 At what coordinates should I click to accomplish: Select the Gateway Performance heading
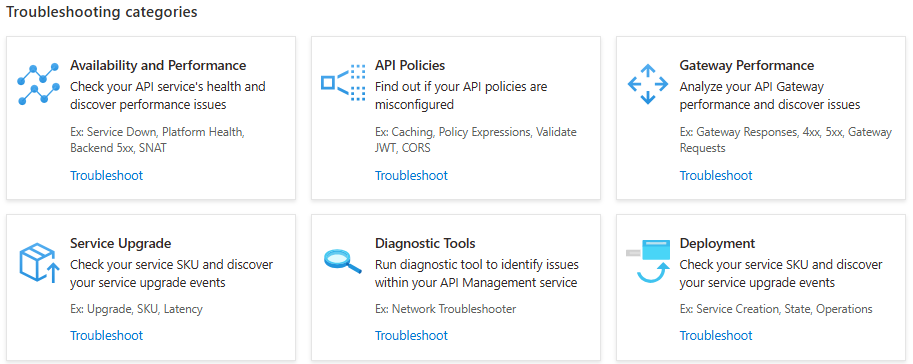(747, 65)
